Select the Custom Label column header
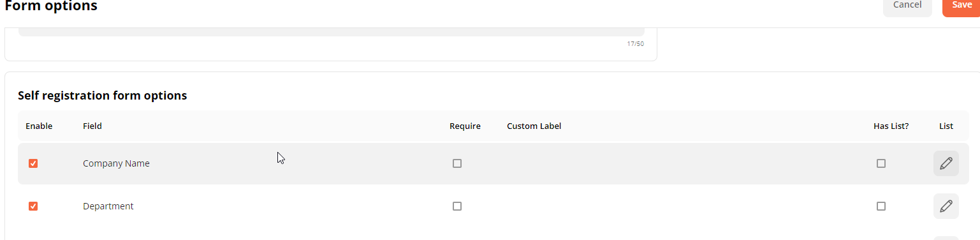Screen dimensions: 980x240 point(534,126)
